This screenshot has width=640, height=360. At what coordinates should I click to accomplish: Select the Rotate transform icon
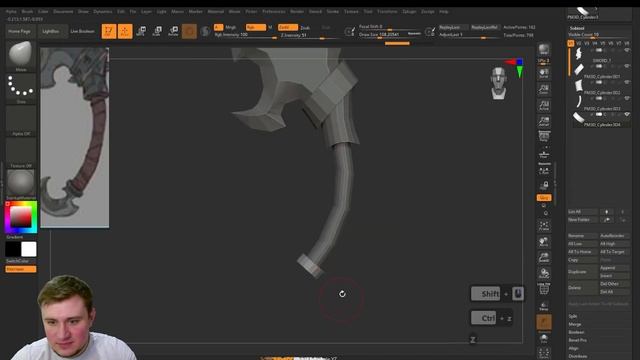click(173, 31)
